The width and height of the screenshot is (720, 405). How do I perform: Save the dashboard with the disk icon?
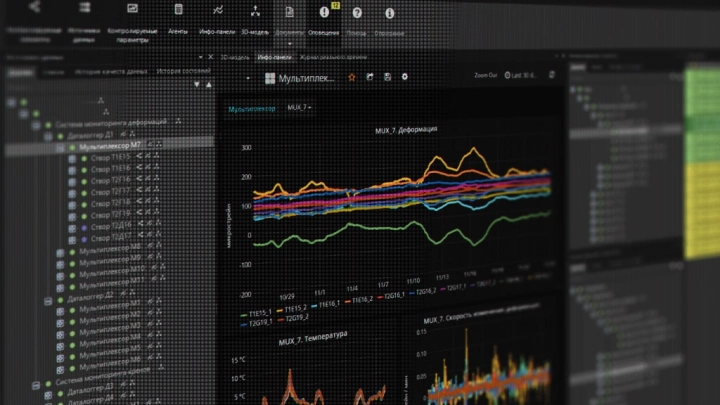386,76
